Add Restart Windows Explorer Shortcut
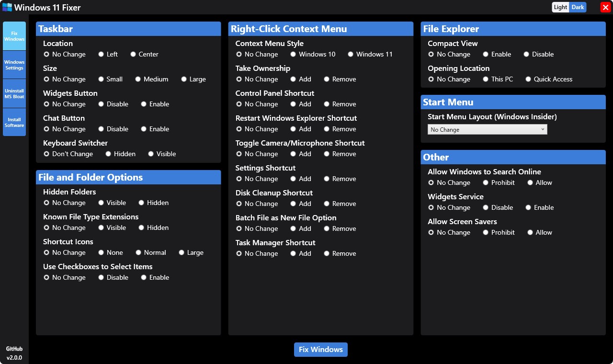 tap(301, 129)
